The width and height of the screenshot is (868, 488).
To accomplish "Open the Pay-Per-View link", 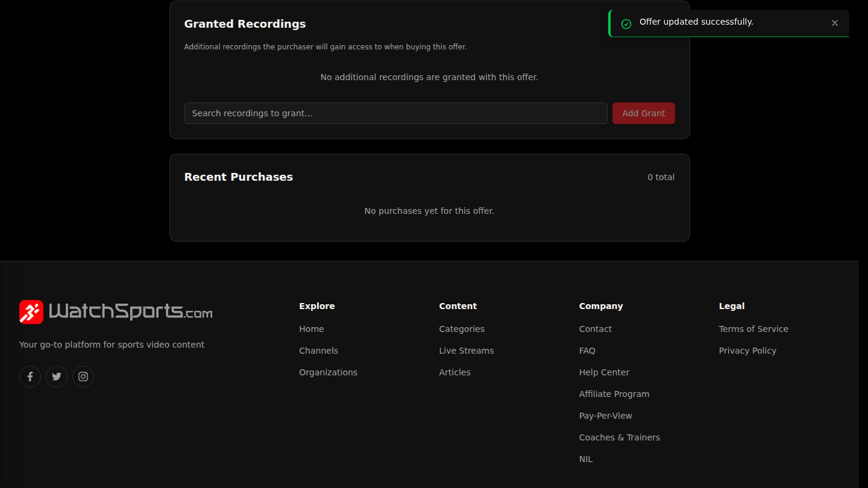I will pyautogui.click(x=606, y=416).
